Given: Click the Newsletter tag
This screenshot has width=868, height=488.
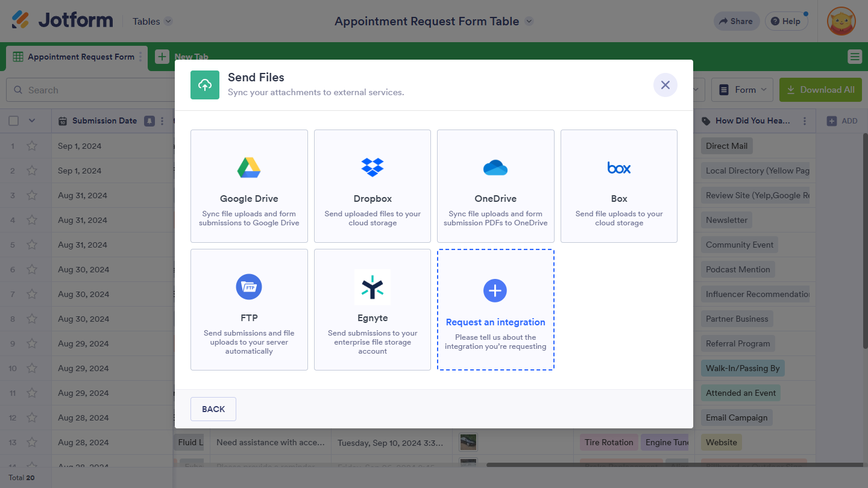Looking at the screenshot, I should tap(726, 220).
